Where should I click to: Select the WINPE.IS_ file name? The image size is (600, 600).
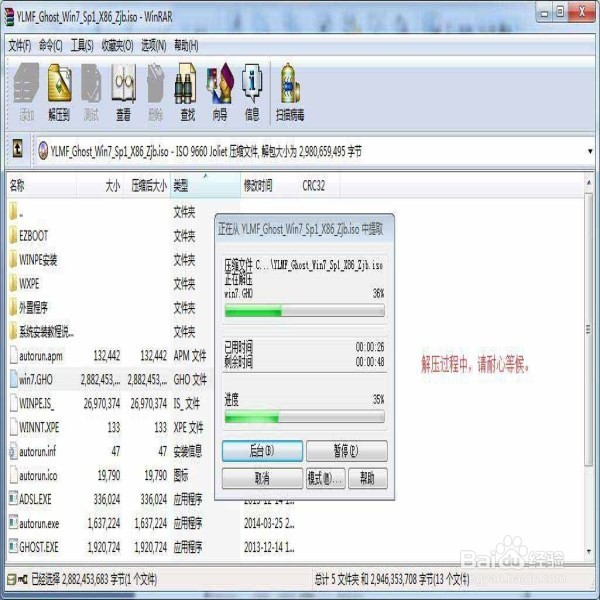tap(36, 403)
